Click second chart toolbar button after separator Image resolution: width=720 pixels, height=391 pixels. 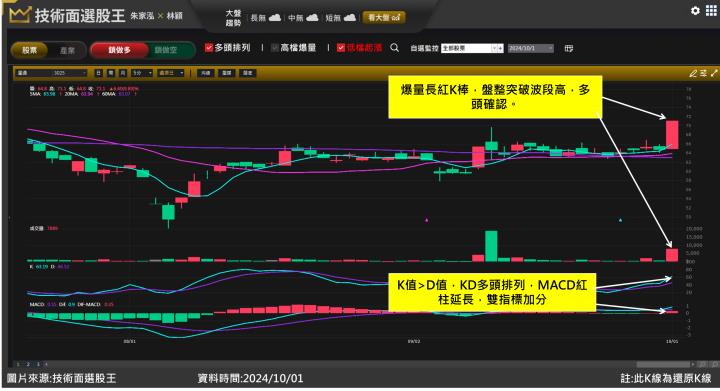point(227,73)
